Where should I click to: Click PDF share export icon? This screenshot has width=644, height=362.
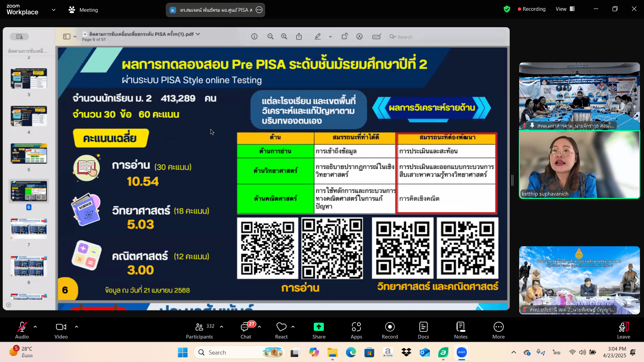(299, 37)
